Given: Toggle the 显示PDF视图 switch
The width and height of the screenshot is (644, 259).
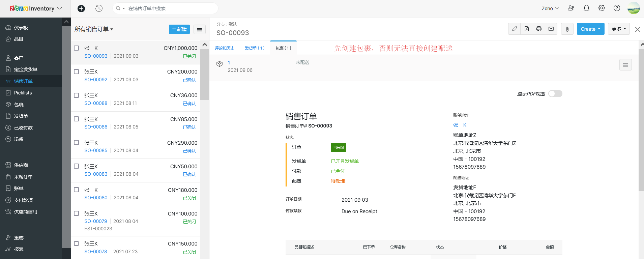Looking at the screenshot, I should 555,94.
